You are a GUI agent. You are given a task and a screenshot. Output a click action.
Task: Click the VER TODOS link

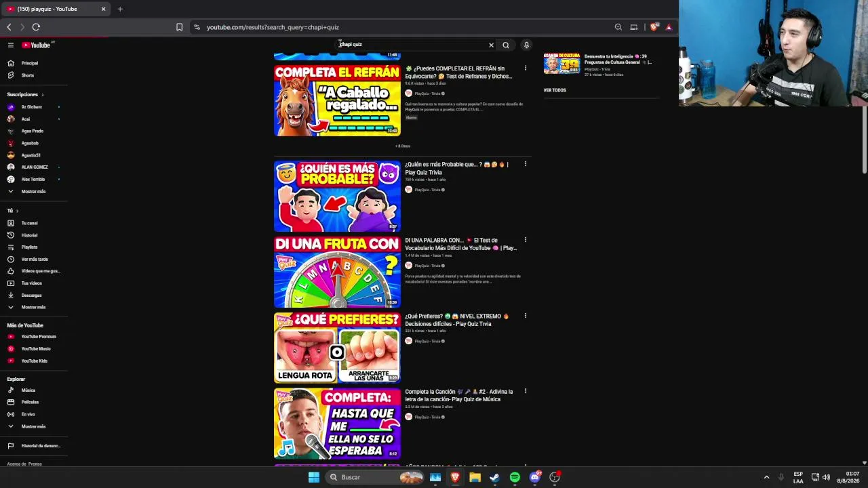(555, 90)
